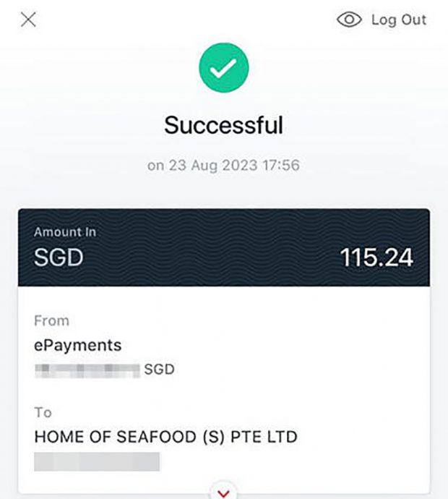Expand details with the red chevron
The image size is (448, 499).
tap(224, 492)
